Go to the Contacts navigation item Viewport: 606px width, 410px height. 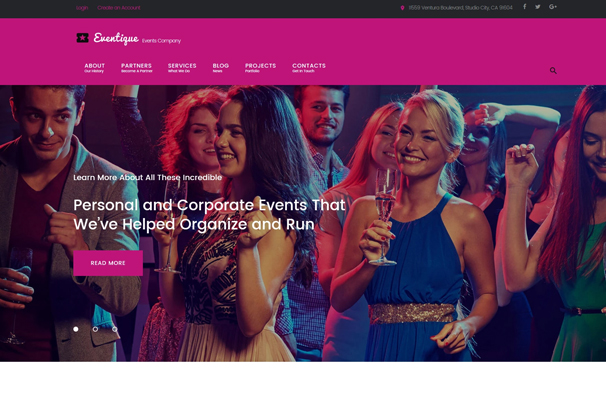(x=309, y=68)
